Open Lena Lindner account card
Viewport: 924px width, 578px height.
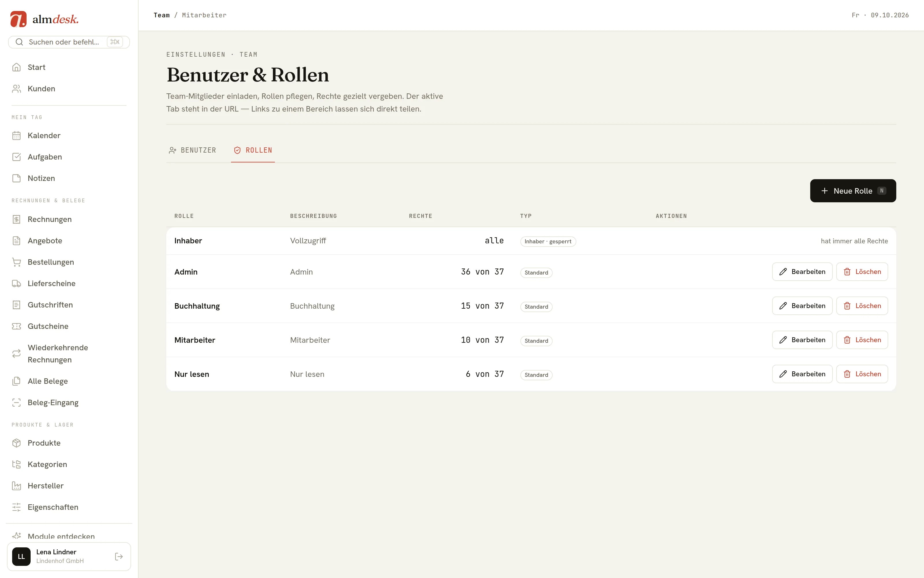pyautogui.click(x=69, y=557)
